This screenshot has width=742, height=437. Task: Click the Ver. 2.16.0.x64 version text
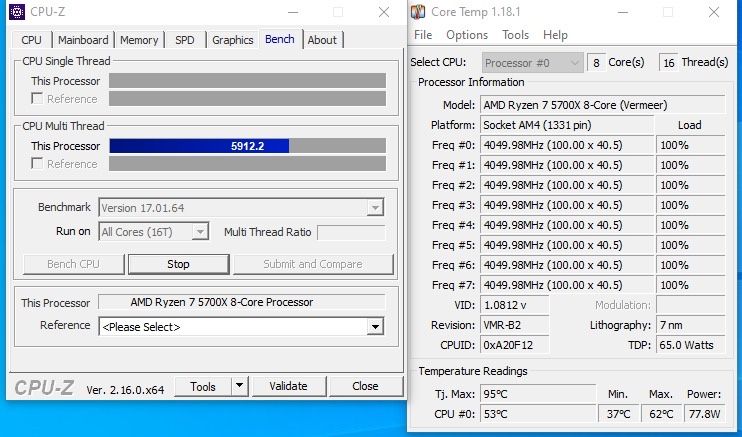coord(125,390)
